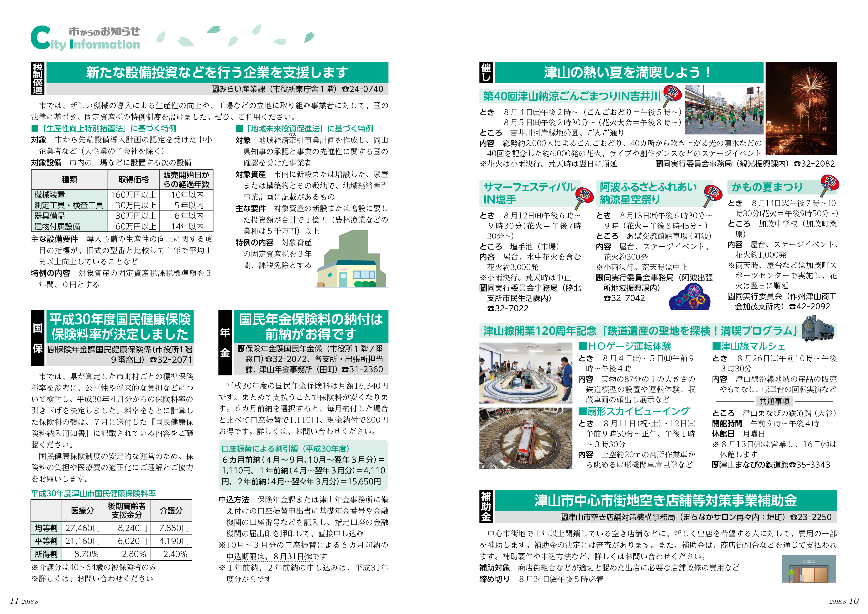
Task: Click the page number 11 2018.8
Action: [x=24, y=601]
